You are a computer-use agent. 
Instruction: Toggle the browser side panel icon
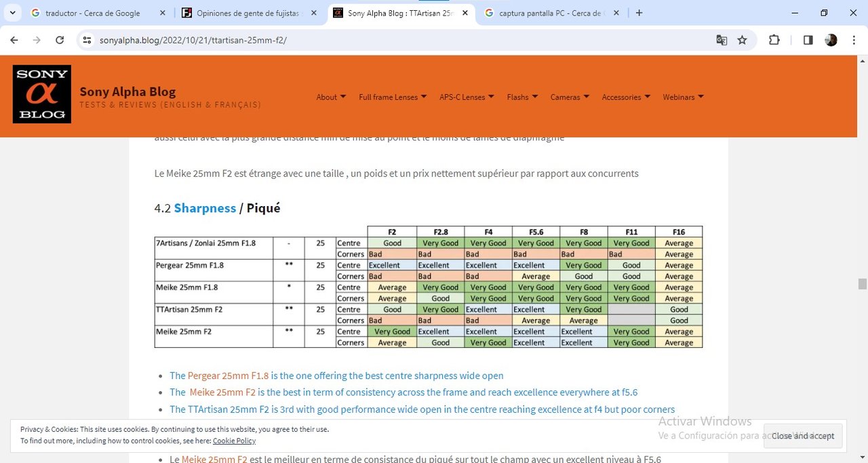click(x=808, y=40)
